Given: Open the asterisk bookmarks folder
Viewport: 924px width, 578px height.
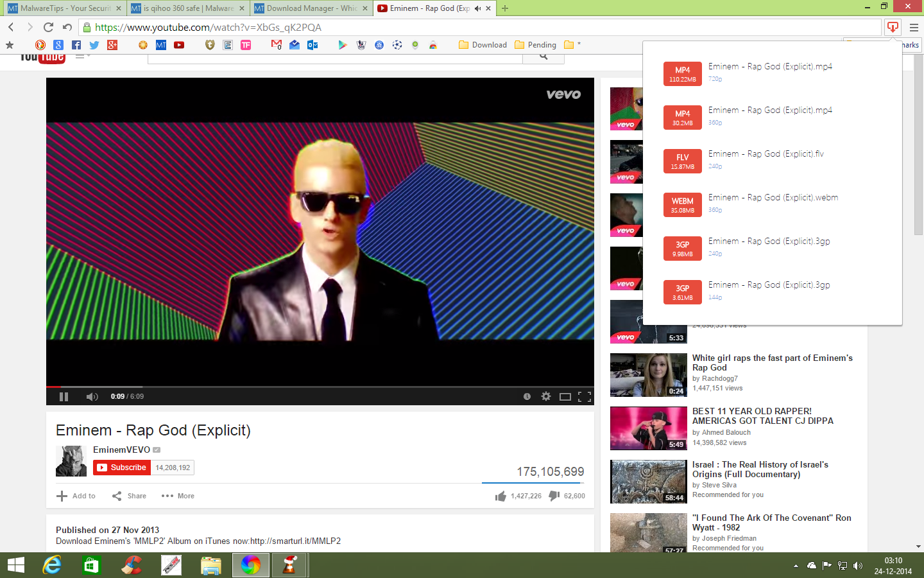Looking at the screenshot, I should click(572, 45).
